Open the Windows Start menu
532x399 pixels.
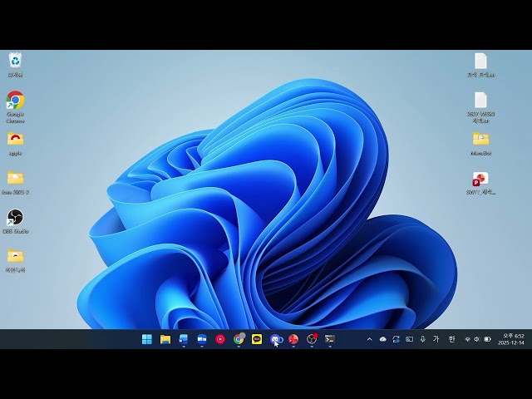pyautogui.click(x=147, y=339)
